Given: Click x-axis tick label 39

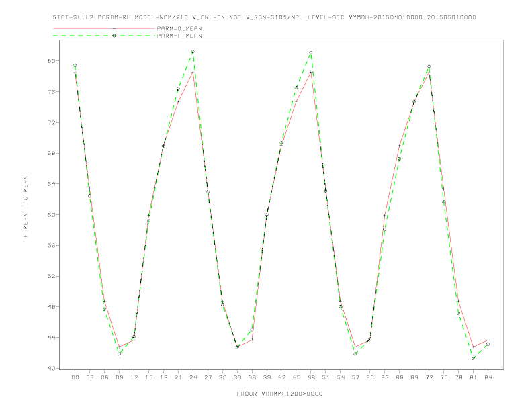Looking at the screenshot, I should [x=267, y=377].
